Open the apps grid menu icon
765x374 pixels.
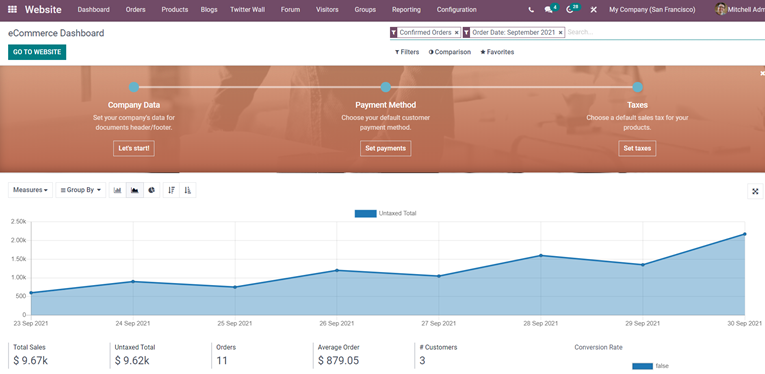13,9
